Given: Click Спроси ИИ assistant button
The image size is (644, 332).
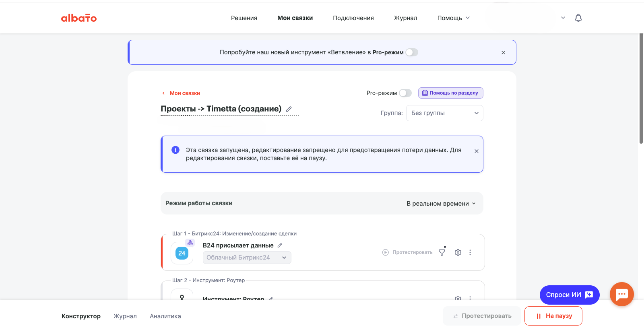Looking at the screenshot, I should pyautogui.click(x=570, y=295).
